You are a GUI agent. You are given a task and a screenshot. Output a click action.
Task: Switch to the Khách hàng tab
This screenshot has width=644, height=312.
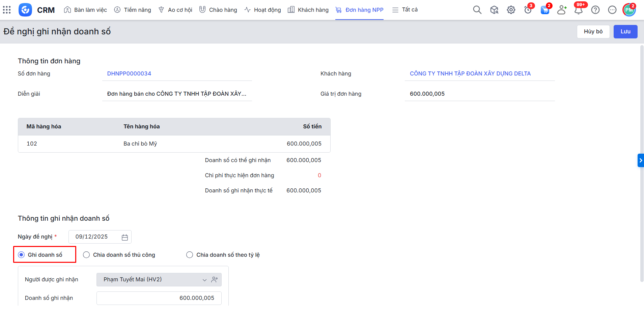point(308,10)
